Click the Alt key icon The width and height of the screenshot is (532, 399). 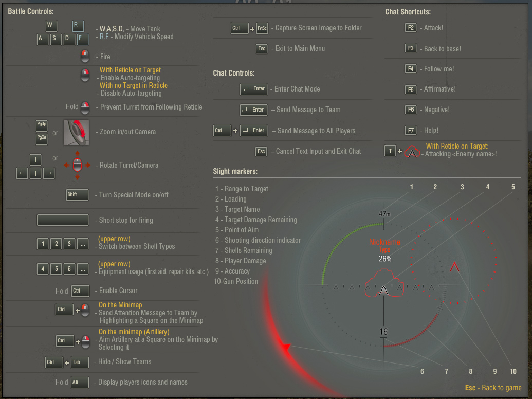click(x=80, y=383)
